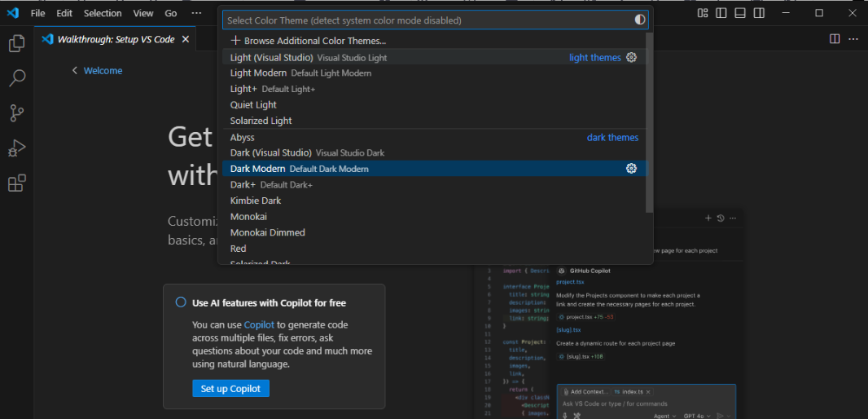This screenshot has width=868, height=419.
Task: Select the Light (Visual Studio) theme
Action: (x=434, y=57)
